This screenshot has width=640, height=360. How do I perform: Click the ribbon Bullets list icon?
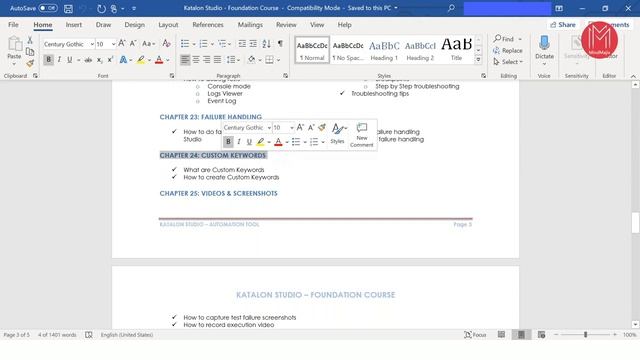tap(185, 43)
